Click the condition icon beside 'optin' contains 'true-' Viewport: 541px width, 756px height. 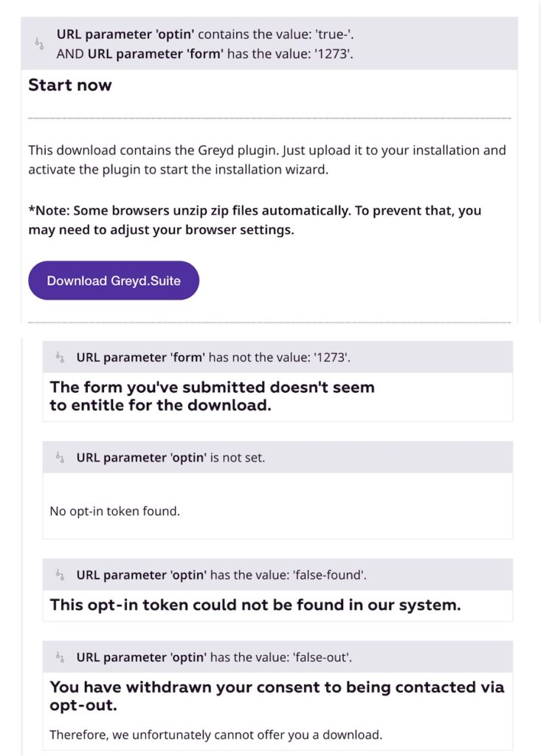[38, 44]
